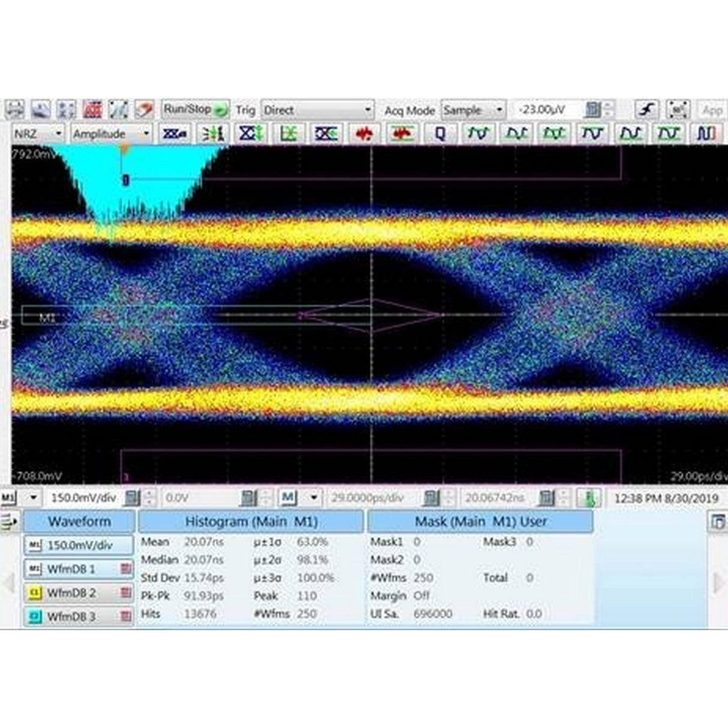Toggle the WfmDB 1 waveform database entry
728x728 pixels.
click(x=79, y=568)
